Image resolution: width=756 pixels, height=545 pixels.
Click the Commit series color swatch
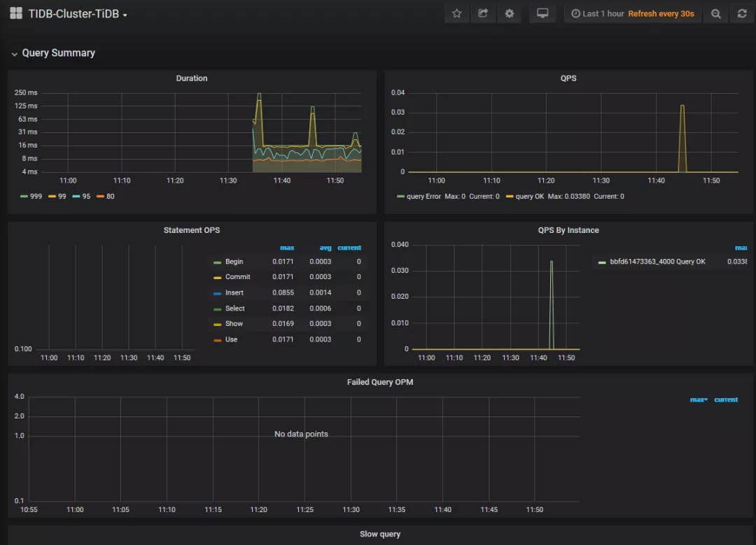[x=216, y=276]
